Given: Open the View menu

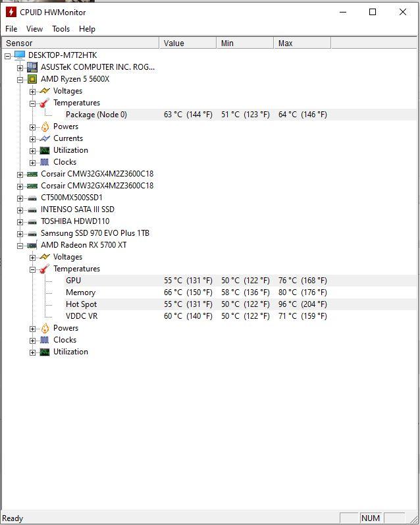Looking at the screenshot, I should click(x=34, y=29).
